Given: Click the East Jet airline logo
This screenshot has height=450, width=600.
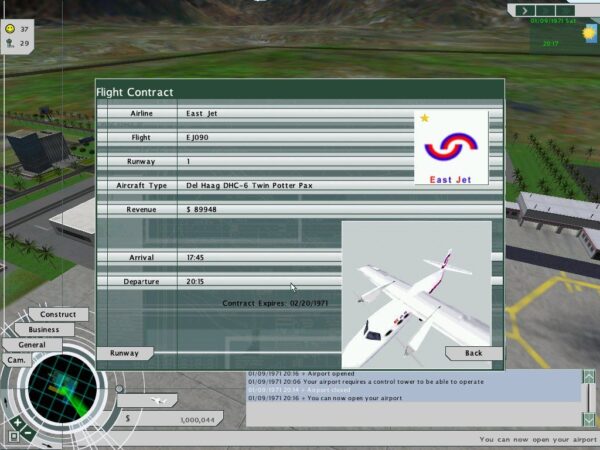Looking at the screenshot, I should tap(451, 150).
